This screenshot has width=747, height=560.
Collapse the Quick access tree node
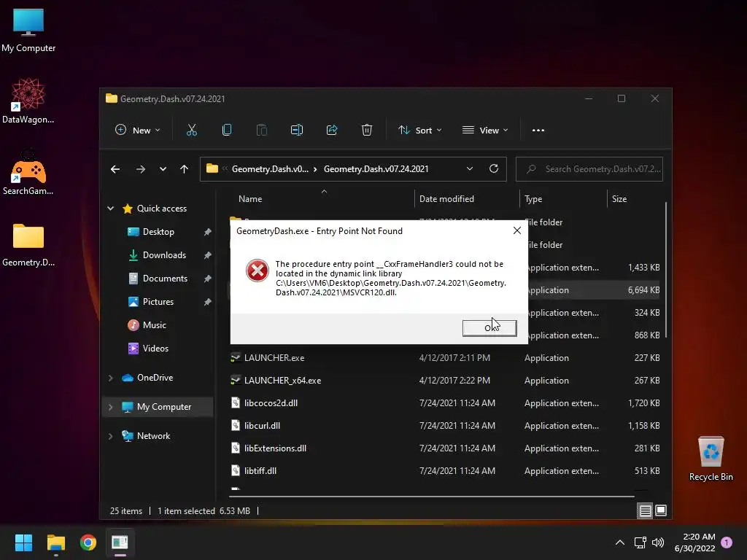111,209
